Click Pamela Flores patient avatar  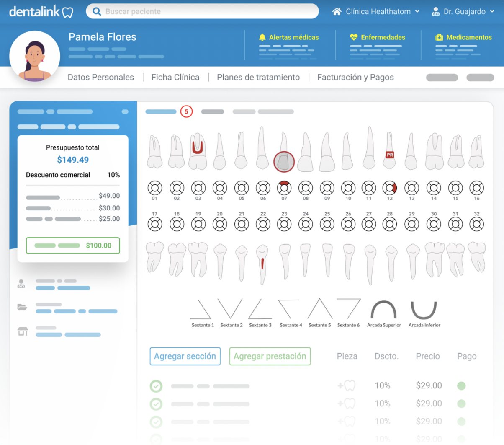[35, 56]
